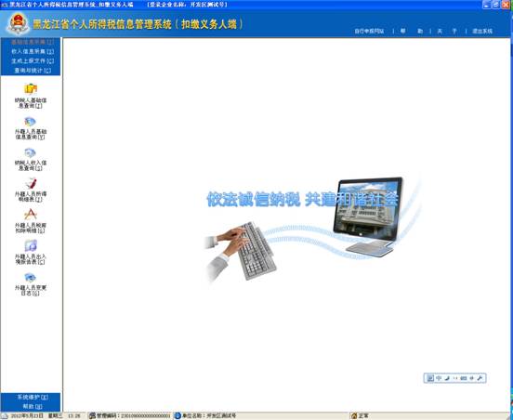The height and width of the screenshot is (420, 513).
Task: Toggle IME soft keyboard icon
Action: [463, 378]
